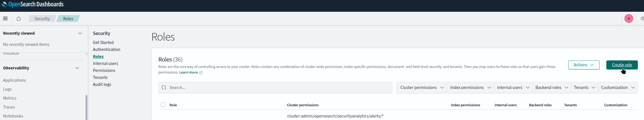Follow the Learn more link
Viewport: 644px width, 120px height.
click(x=188, y=72)
